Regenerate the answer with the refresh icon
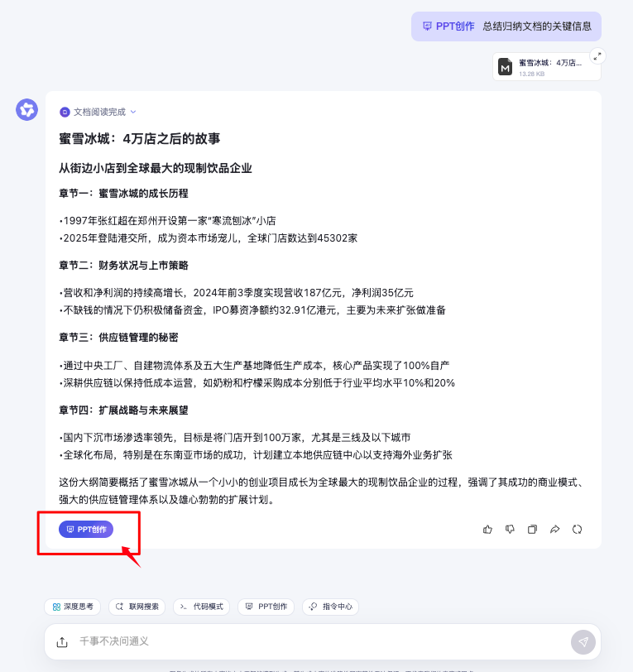Viewport: 633px width, 672px height. coord(577,530)
